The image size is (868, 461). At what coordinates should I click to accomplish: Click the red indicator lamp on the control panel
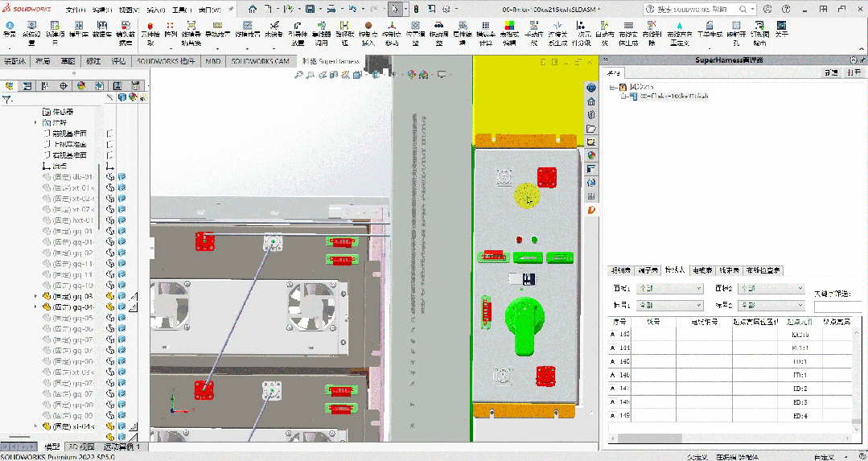(x=519, y=240)
